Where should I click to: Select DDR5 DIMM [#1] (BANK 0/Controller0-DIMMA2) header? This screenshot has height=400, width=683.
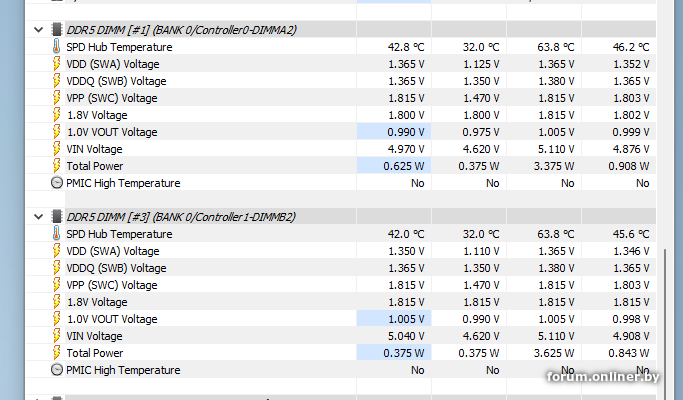coord(181,30)
